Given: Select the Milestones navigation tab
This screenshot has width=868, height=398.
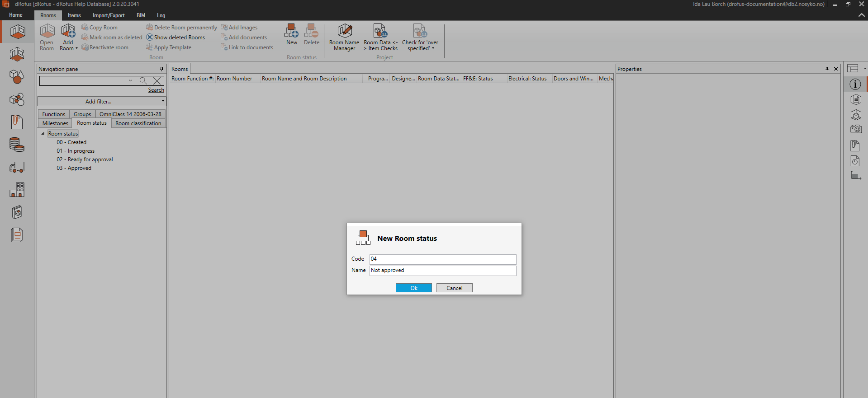Looking at the screenshot, I should tap(55, 123).
